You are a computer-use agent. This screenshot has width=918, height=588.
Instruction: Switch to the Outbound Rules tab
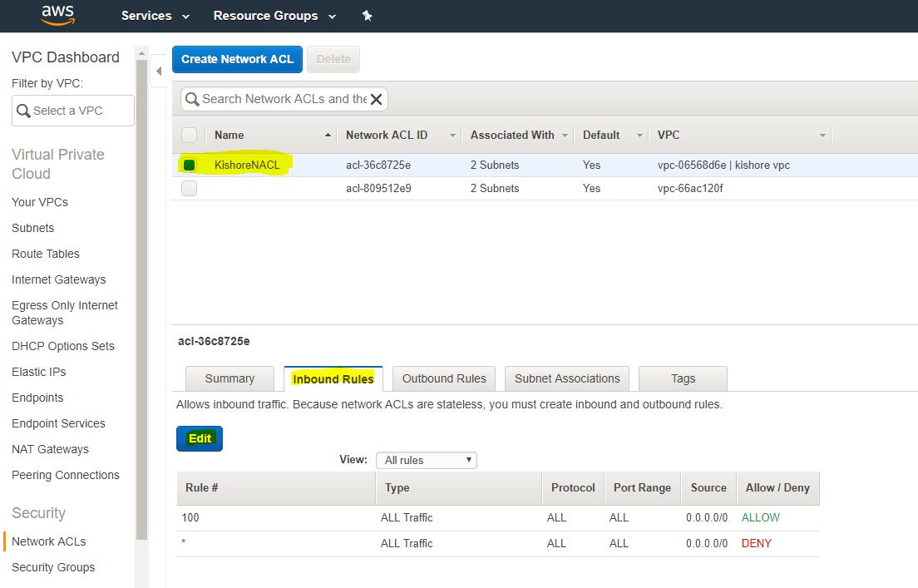pos(444,378)
